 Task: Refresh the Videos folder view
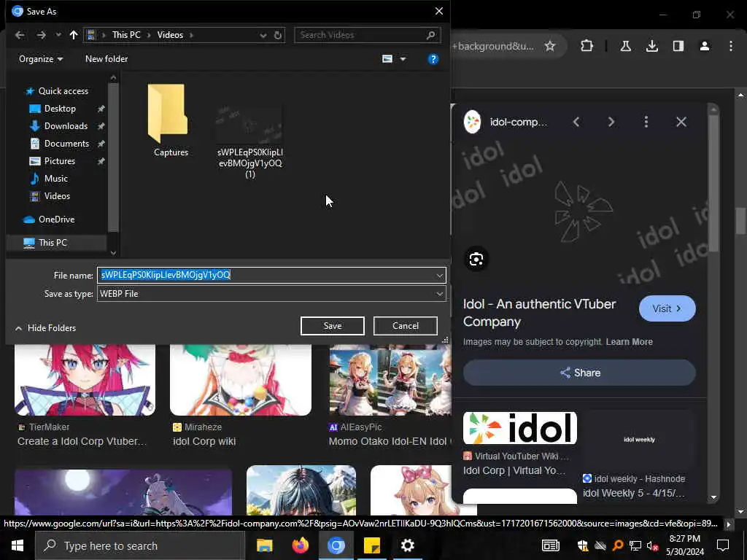coord(278,35)
